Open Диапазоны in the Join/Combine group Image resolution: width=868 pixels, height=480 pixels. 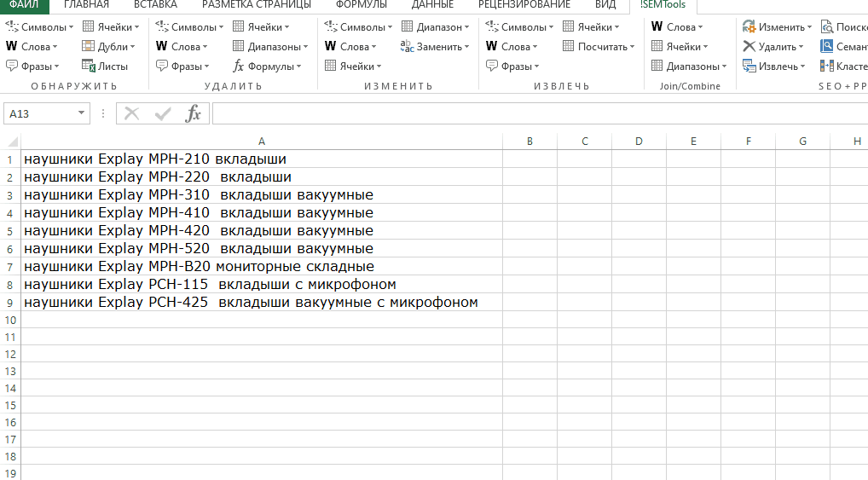point(689,66)
